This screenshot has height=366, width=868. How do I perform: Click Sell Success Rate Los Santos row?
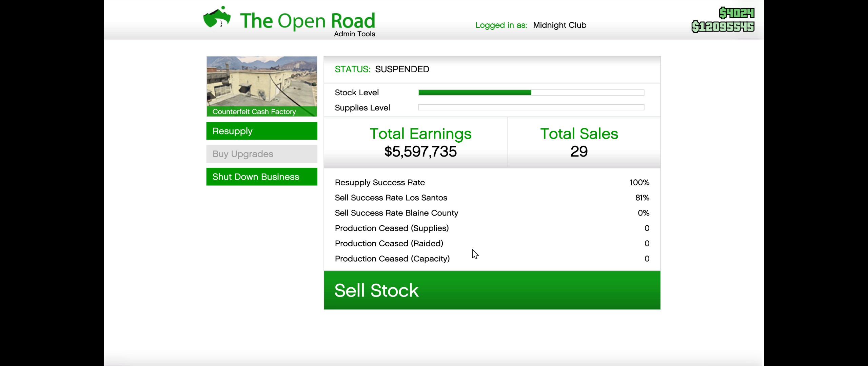click(x=492, y=198)
